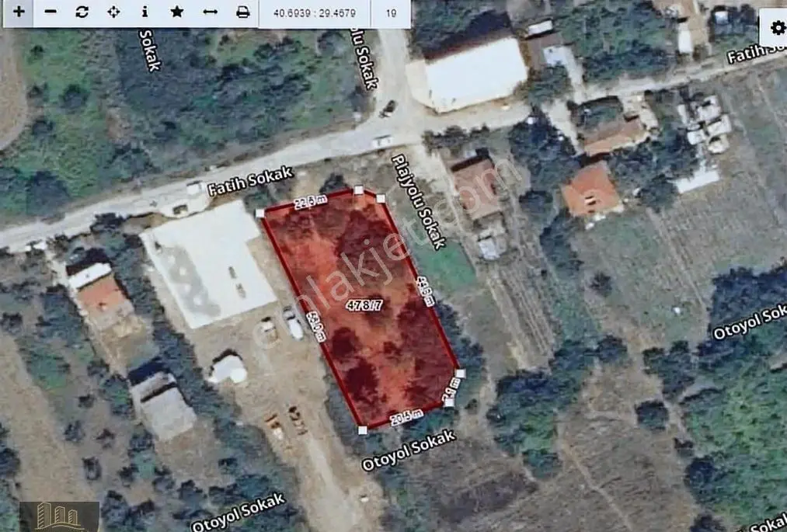
Task: Click the coordinates readout 40.6939 : 29.4679
Action: 315,13
